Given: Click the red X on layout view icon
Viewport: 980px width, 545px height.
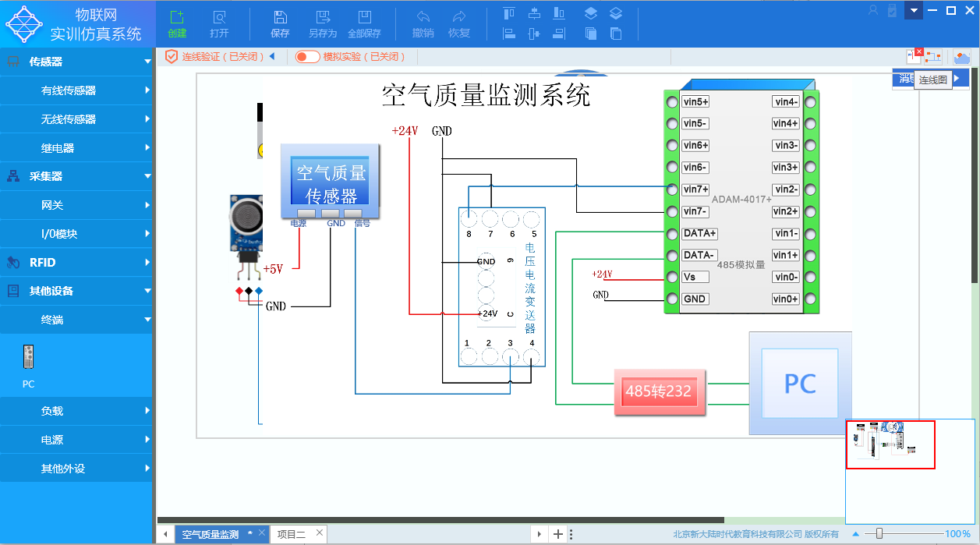Looking at the screenshot, I should tap(919, 52).
